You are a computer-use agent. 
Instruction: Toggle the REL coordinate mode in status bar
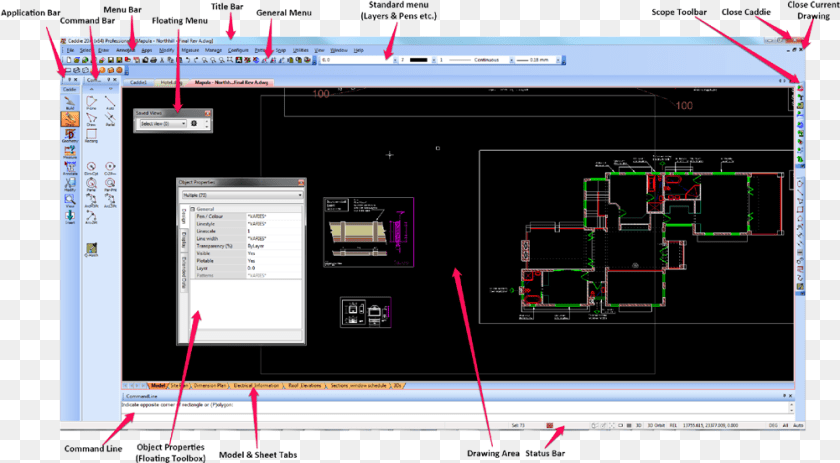coord(673,425)
